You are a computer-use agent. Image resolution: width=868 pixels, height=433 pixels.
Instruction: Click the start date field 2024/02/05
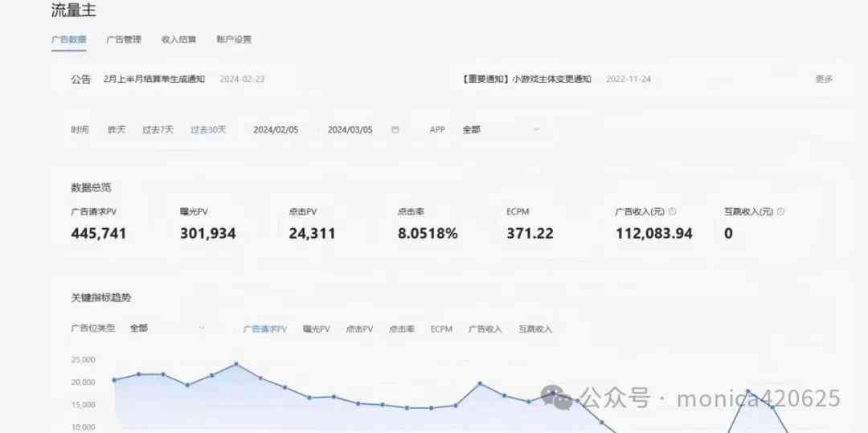276,130
